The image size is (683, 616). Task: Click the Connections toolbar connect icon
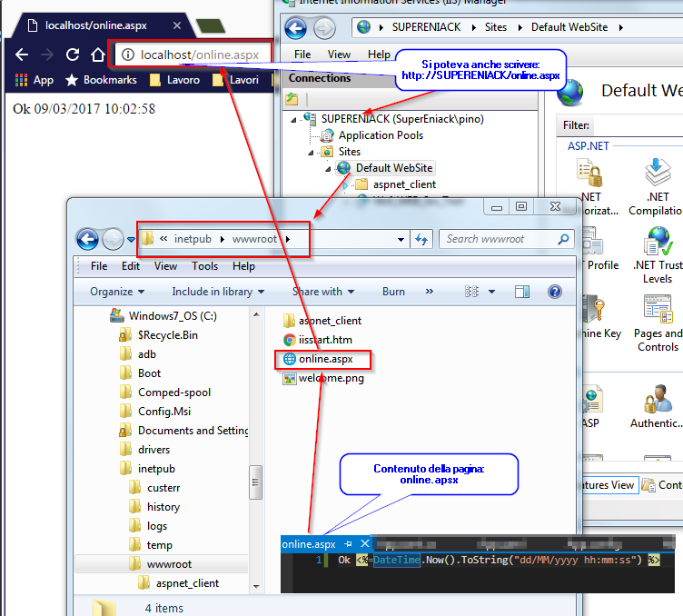[292, 99]
